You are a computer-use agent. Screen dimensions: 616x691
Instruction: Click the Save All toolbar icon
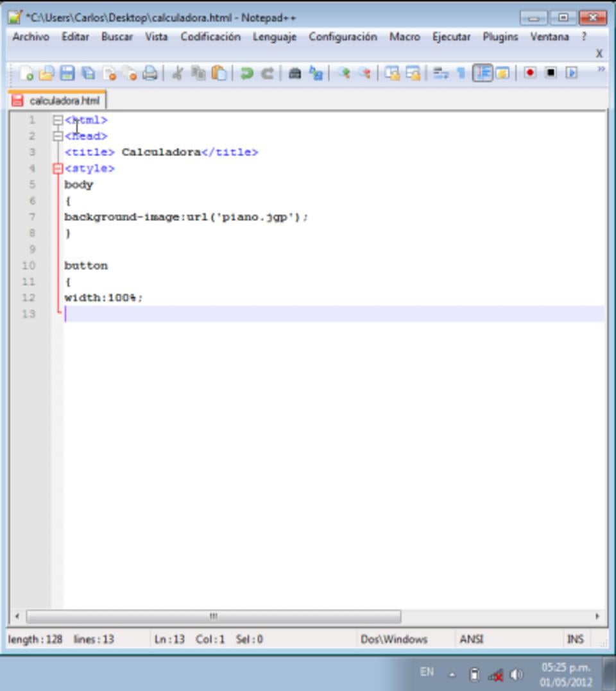click(x=88, y=73)
